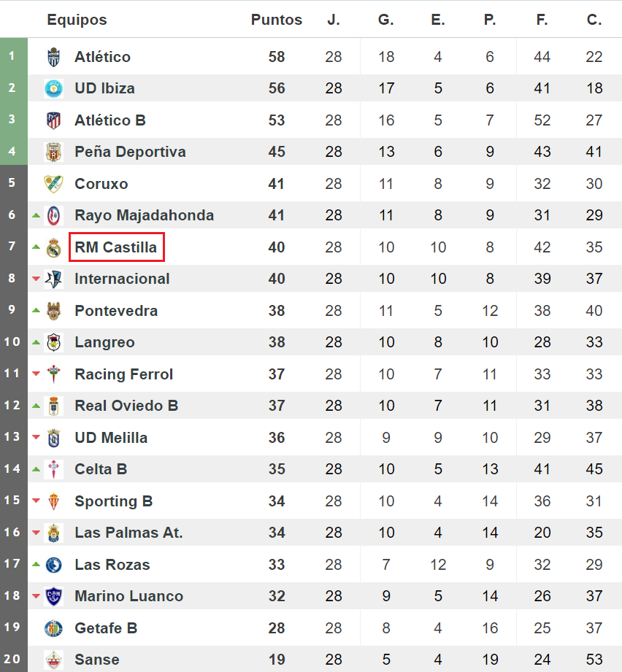
Task: Click Pontevedra's points value 38
Action: (277, 311)
